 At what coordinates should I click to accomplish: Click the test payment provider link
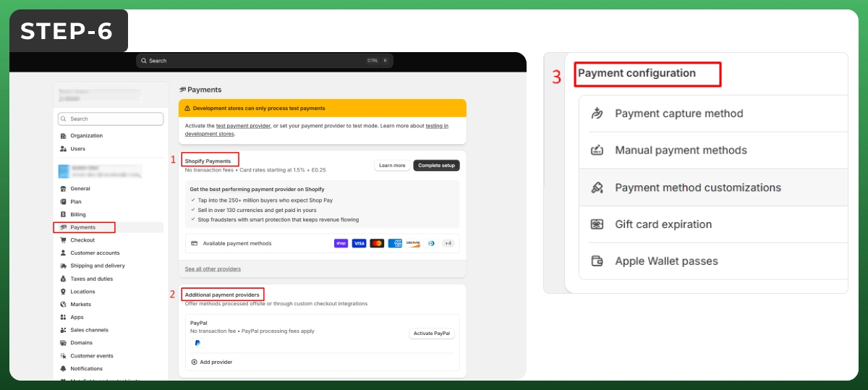pos(244,126)
